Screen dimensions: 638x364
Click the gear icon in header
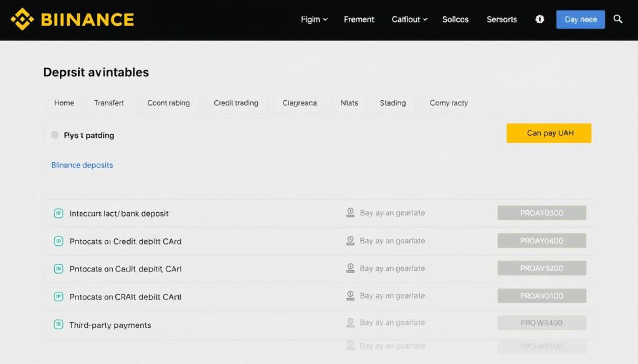point(540,19)
